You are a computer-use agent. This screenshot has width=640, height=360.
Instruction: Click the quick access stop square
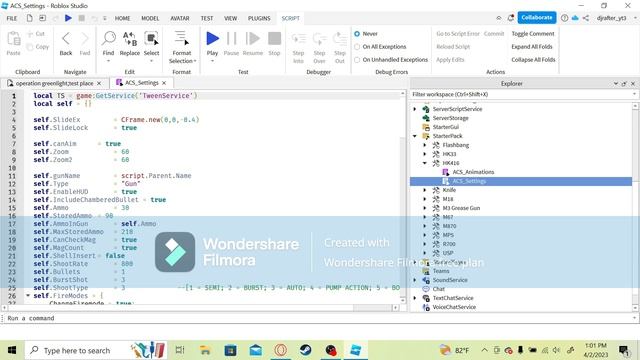(82, 18)
